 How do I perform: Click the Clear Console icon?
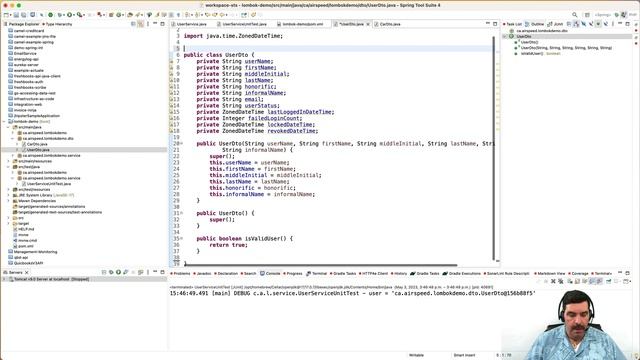570,281
